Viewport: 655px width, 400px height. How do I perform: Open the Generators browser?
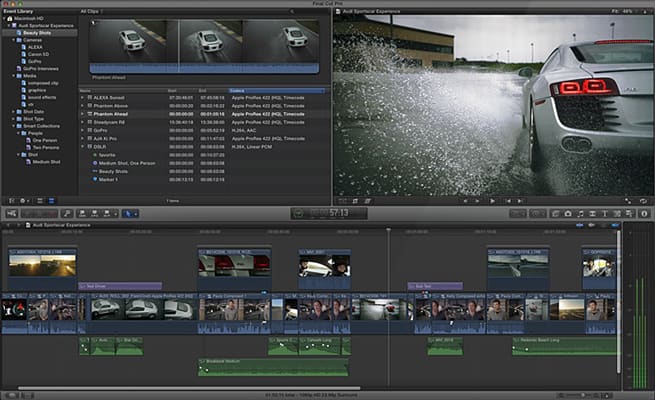tap(617, 213)
